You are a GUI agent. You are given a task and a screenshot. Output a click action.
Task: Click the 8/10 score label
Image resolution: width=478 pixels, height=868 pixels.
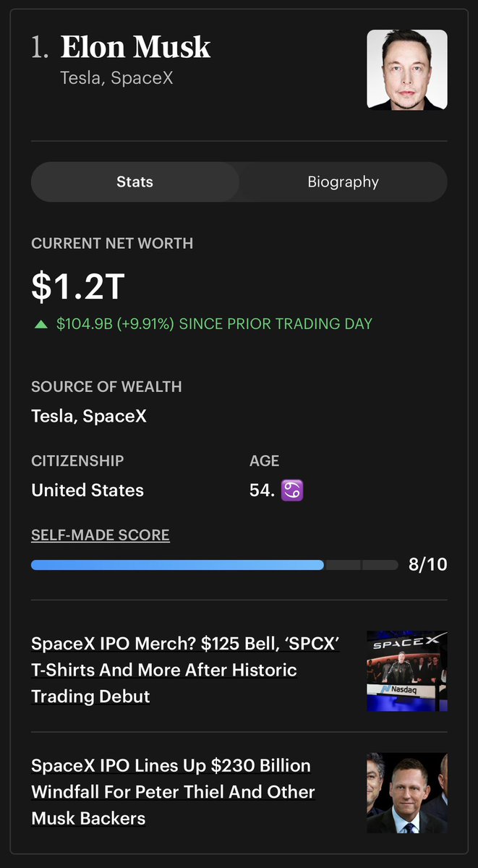428,564
